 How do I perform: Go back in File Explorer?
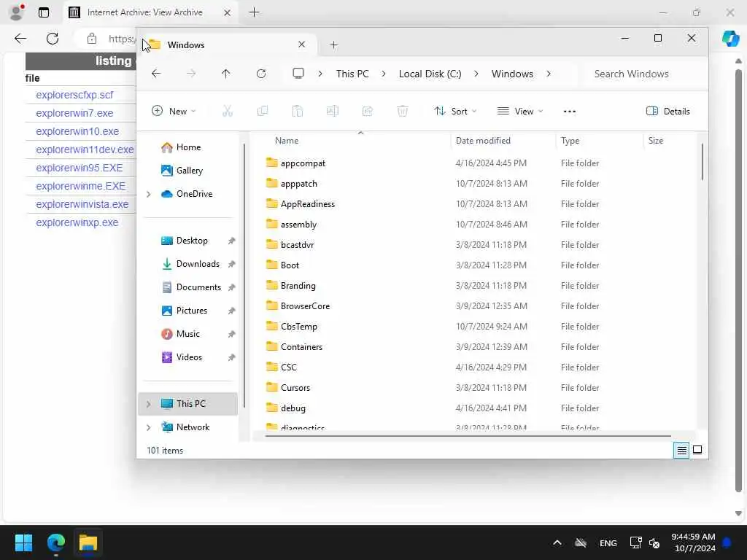[x=156, y=74]
